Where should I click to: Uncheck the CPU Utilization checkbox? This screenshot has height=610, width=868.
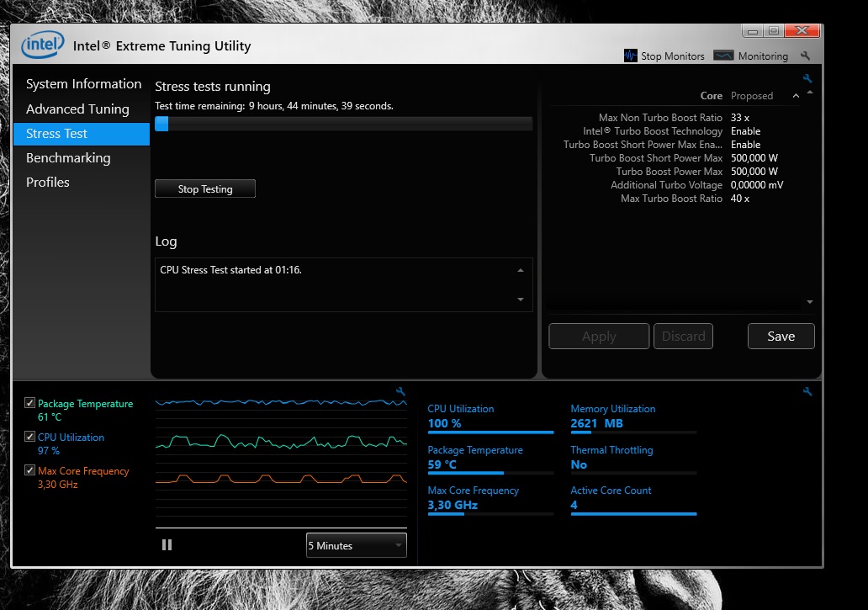pyautogui.click(x=30, y=437)
